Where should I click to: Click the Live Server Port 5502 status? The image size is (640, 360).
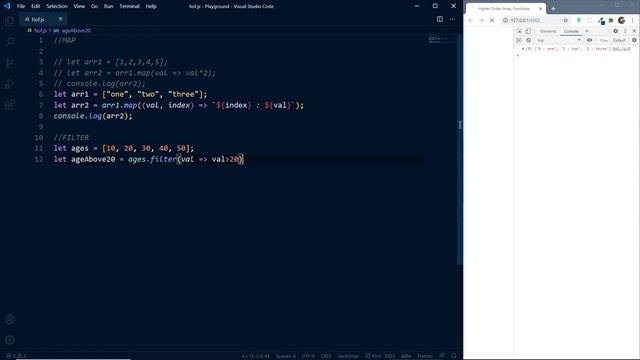click(380, 356)
